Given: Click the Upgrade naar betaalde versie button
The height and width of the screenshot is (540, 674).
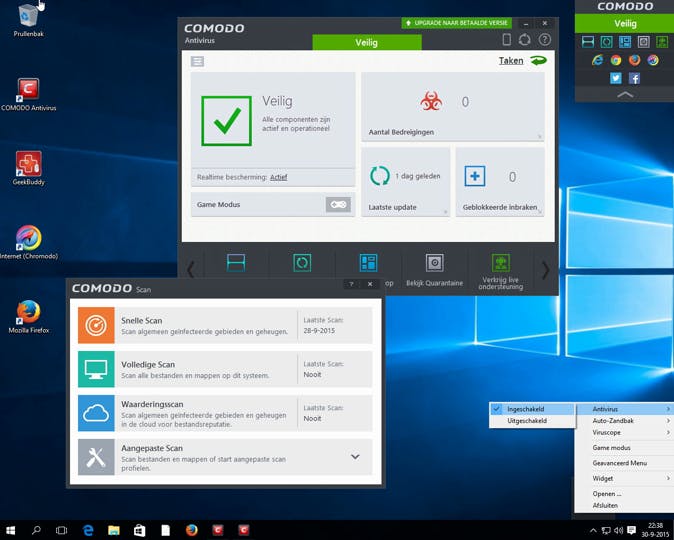Looking at the screenshot, I should tap(457, 23).
